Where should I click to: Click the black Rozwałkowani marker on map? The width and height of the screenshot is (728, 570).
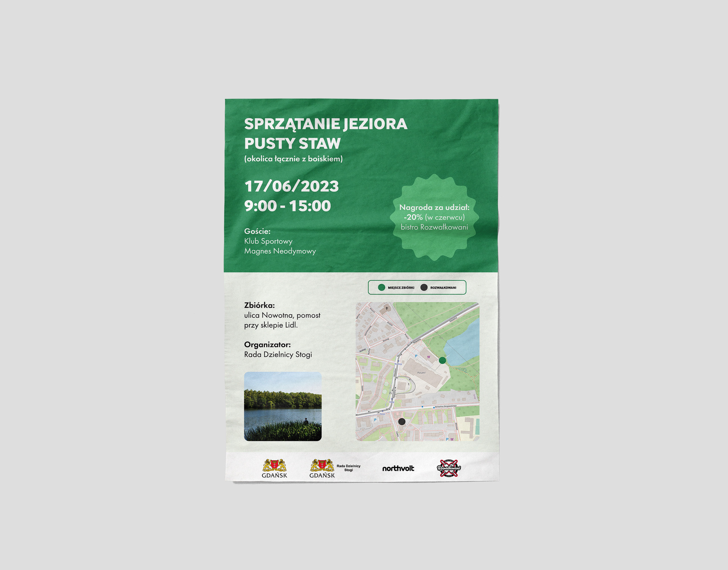(402, 422)
